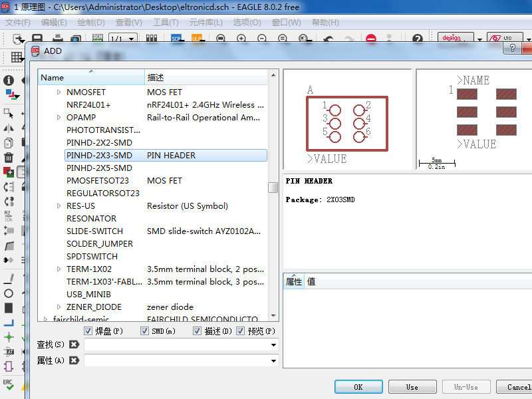Click the part list scroll down arrow

point(273,316)
